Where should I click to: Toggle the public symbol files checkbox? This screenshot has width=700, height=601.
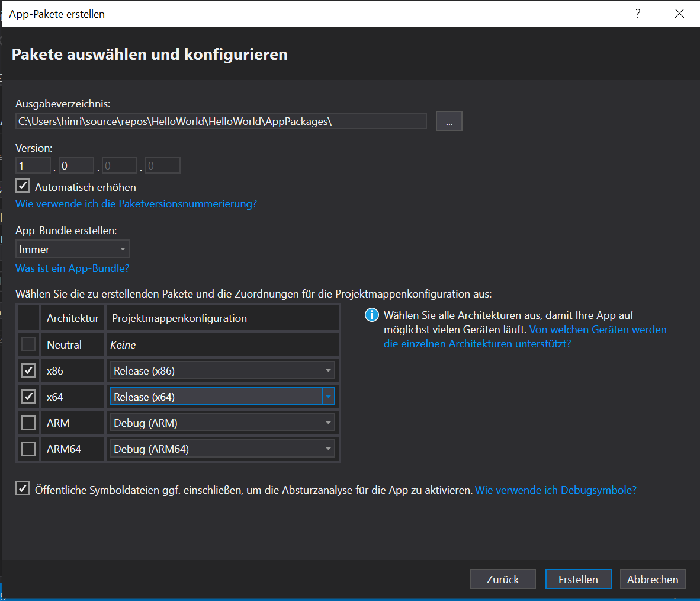(x=23, y=489)
